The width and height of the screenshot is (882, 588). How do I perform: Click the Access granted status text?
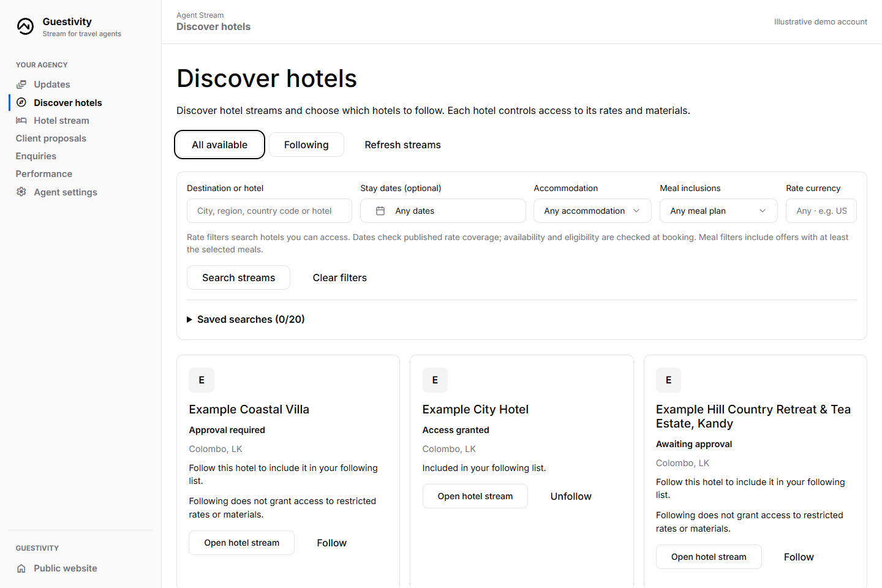(x=456, y=430)
